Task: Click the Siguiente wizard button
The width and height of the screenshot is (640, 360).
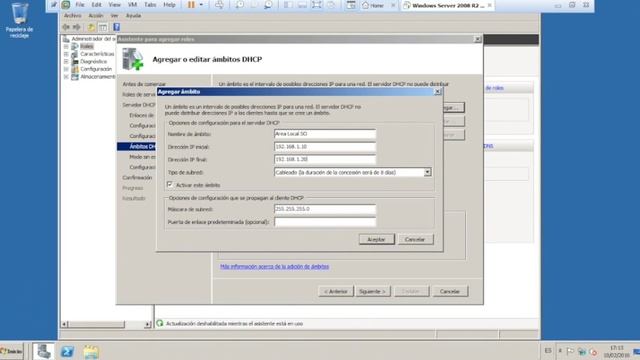Action: click(x=373, y=291)
